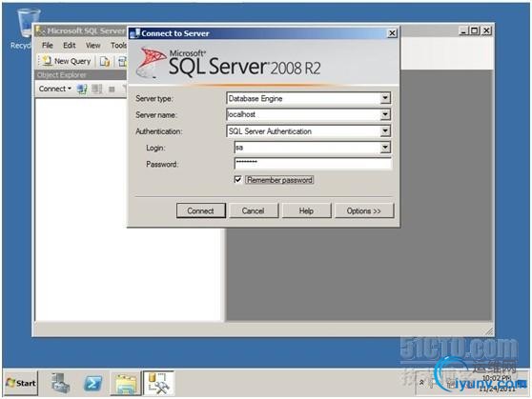Click the stop icon in Object Explorer toolbar
The height and width of the screenshot is (399, 532).
(112, 90)
